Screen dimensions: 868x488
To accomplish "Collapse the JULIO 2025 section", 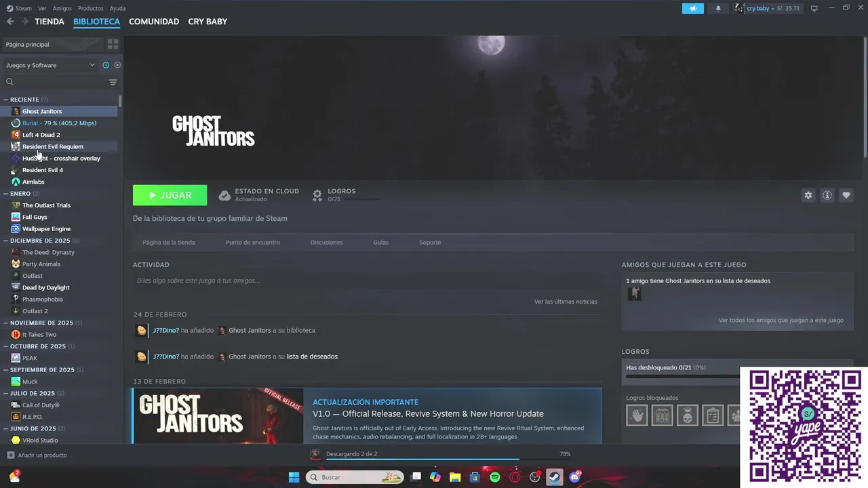I will click(x=6, y=394).
